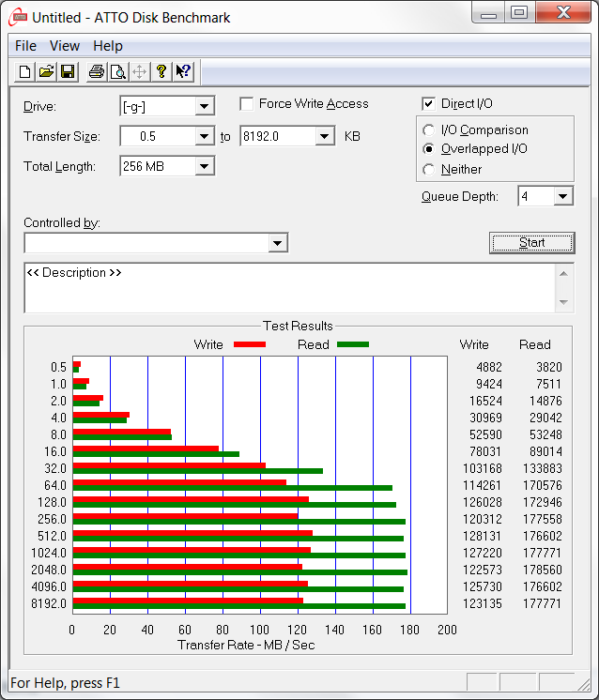
Task: Expand the Drive dropdown
Action: coord(205,106)
